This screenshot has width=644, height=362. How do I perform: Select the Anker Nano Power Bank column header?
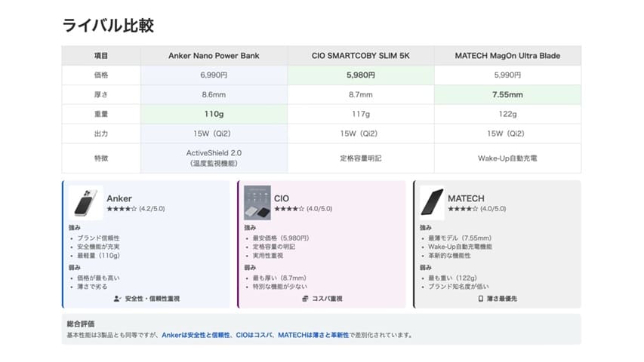pos(213,55)
